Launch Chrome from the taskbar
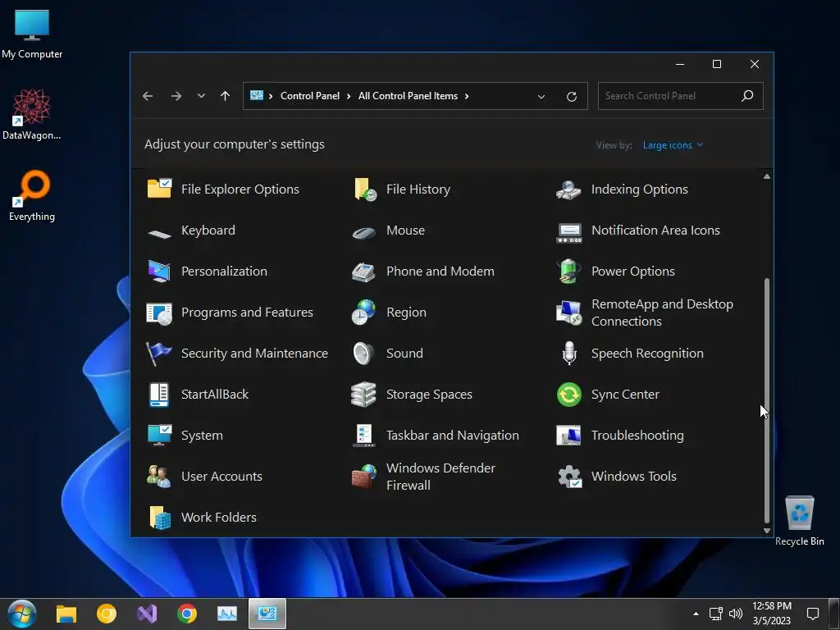The width and height of the screenshot is (840, 630). [x=187, y=614]
